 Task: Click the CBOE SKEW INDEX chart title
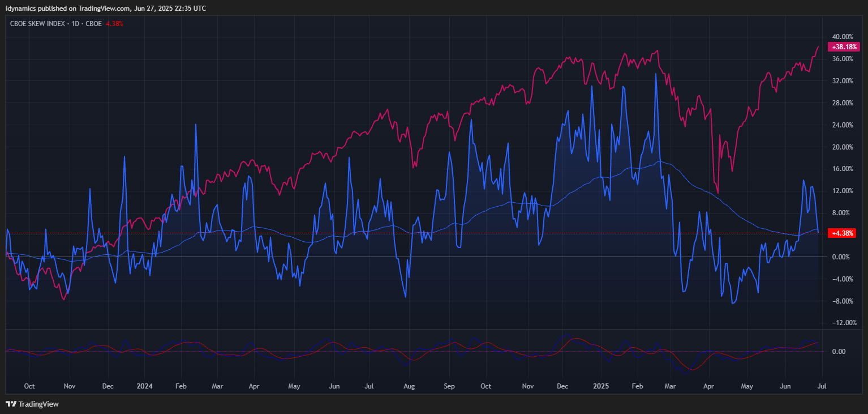(56, 24)
